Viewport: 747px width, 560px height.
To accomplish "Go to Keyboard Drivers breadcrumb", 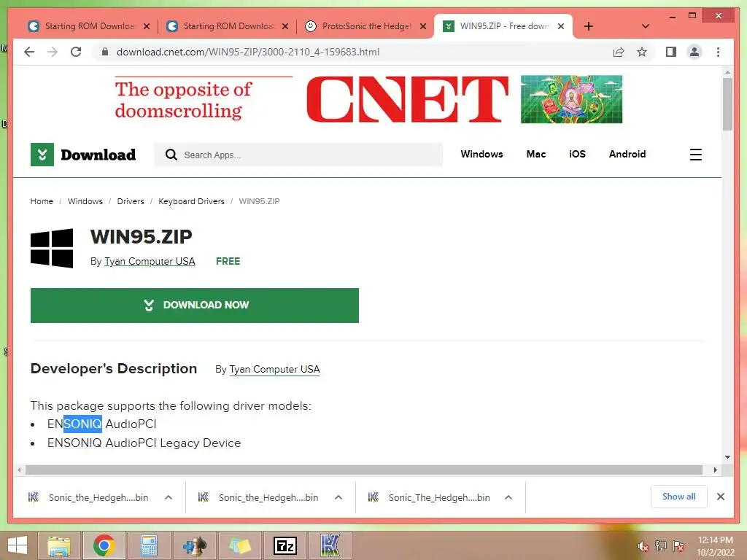I will coord(192,201).
